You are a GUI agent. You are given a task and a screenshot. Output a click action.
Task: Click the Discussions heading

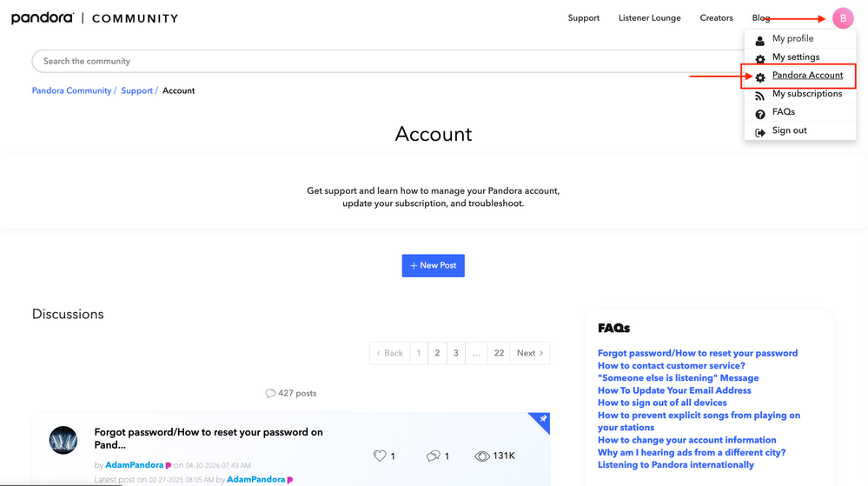pos(68,314)
